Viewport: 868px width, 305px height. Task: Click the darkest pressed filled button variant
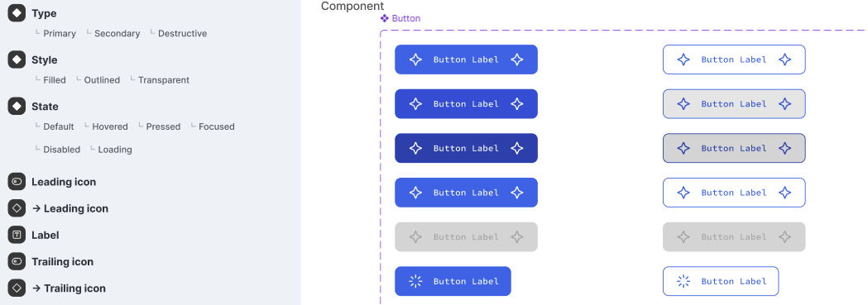(466, 148)
